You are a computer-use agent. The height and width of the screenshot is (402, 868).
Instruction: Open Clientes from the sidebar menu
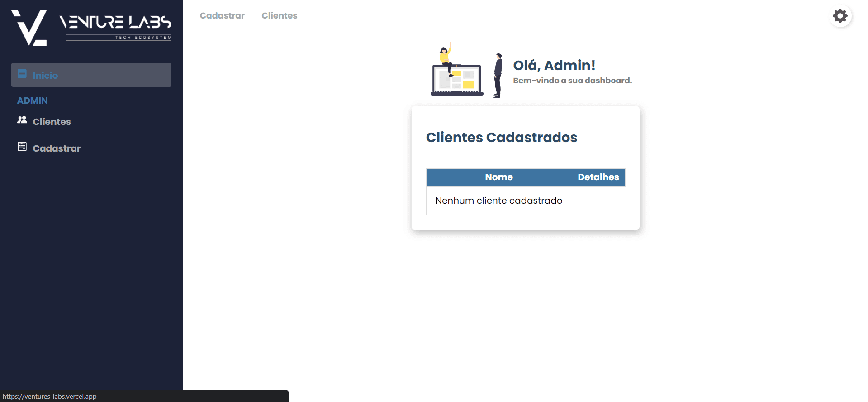click(52, 122)
